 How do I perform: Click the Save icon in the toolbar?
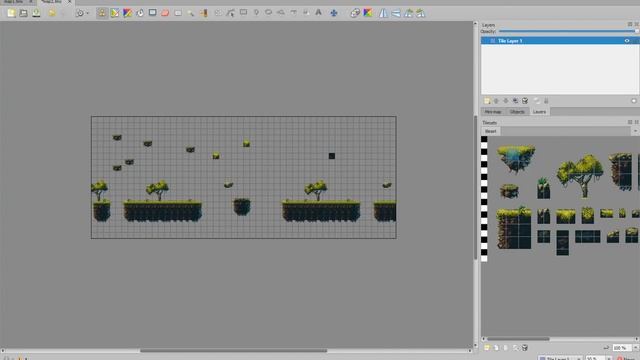click(36, 13)
